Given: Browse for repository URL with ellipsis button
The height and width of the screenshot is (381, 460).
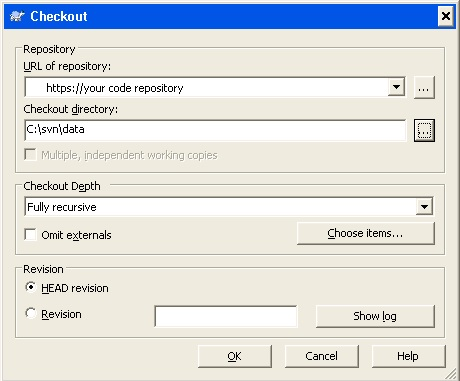Looking at the screenshot, I should click(424, 88).
